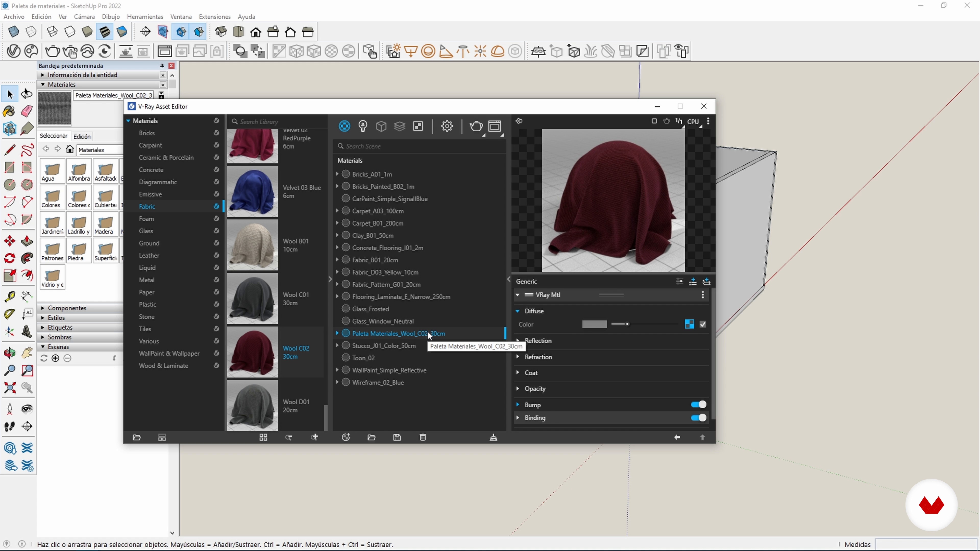The width and height of the screenshot is (980, 551).
Task: Click the preview options three-dot icon
Action: pos(708,121)
